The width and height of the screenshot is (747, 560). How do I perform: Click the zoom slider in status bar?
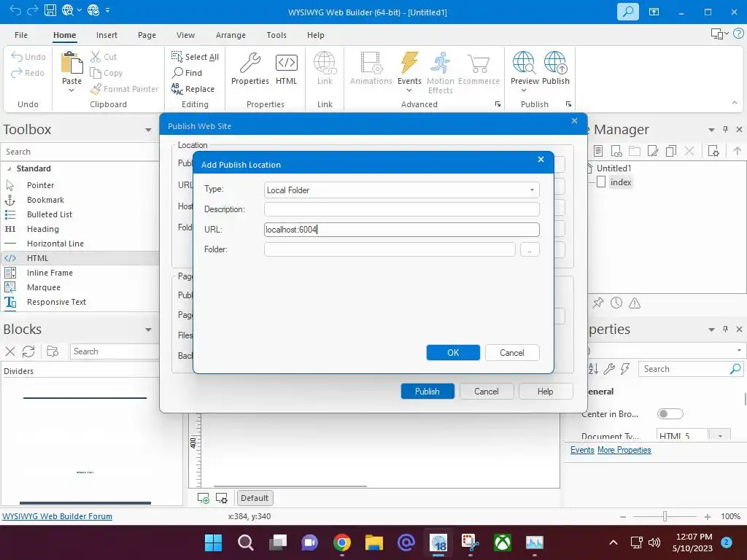click(x=665, y=516)
